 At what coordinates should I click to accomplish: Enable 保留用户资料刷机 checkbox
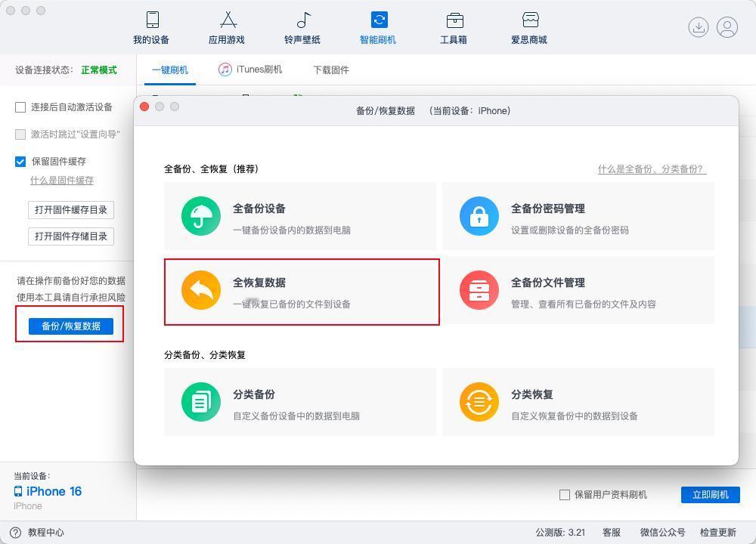(565, 494)
